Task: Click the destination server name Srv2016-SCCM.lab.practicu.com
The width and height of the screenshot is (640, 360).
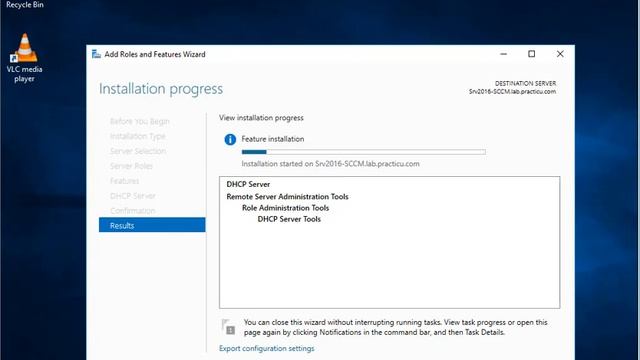Action: click(512, 91)
